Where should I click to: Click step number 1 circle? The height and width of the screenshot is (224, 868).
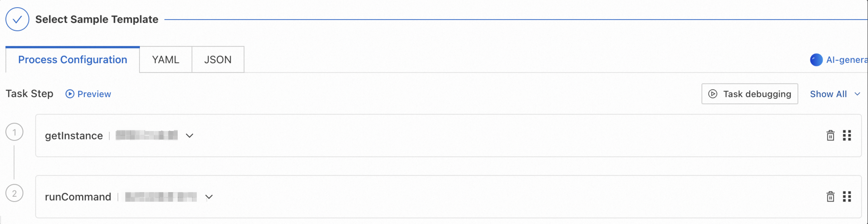(15, 132)
